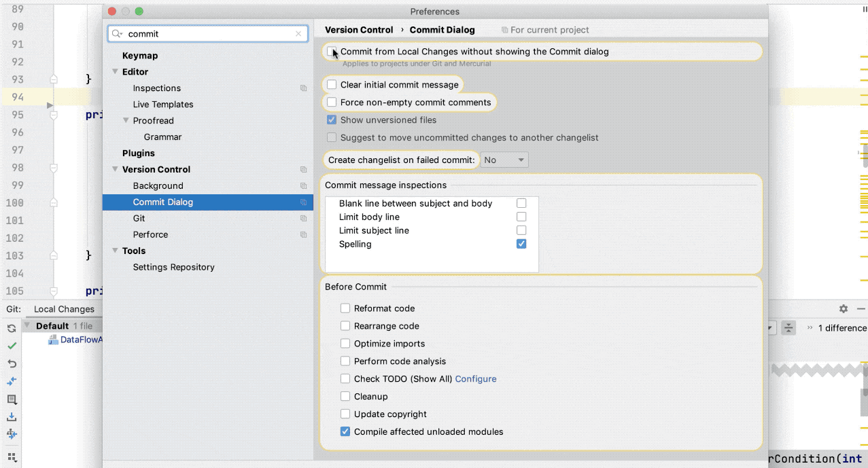Image resolution: width=868 pixels, height=468 pixels.
Task: Enable Clear initial commit message
Action: coord(332,85)
